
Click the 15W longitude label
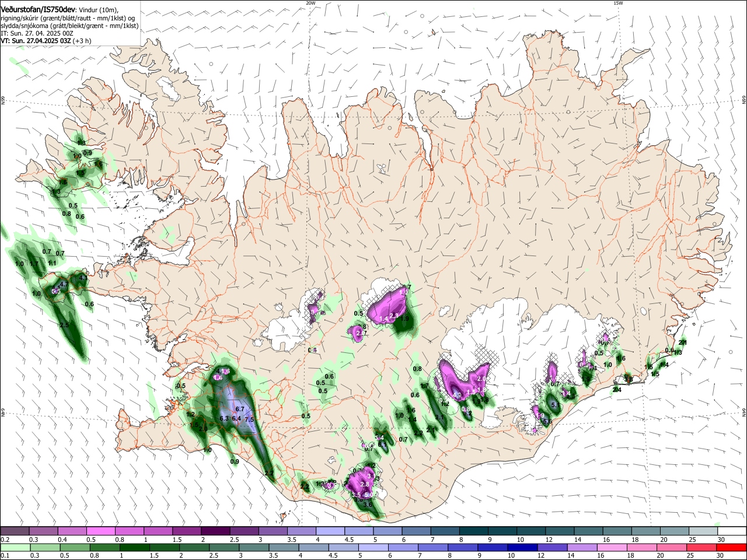tap(618, 3)
